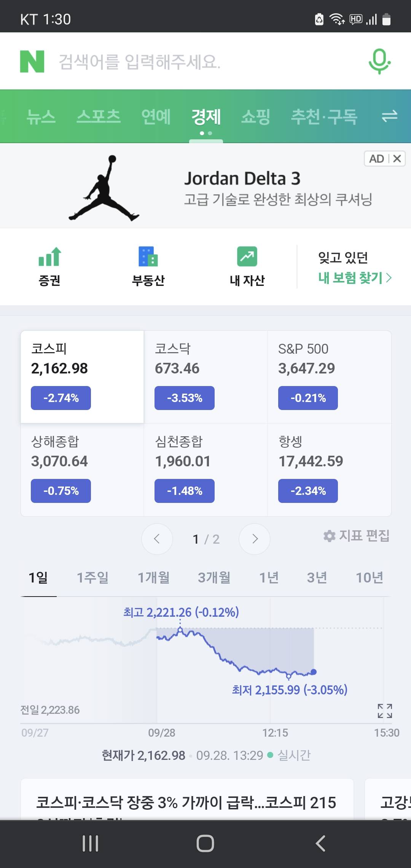Go to next index page
This screenshot has width=411, height=868.
[x=255, y=539]
